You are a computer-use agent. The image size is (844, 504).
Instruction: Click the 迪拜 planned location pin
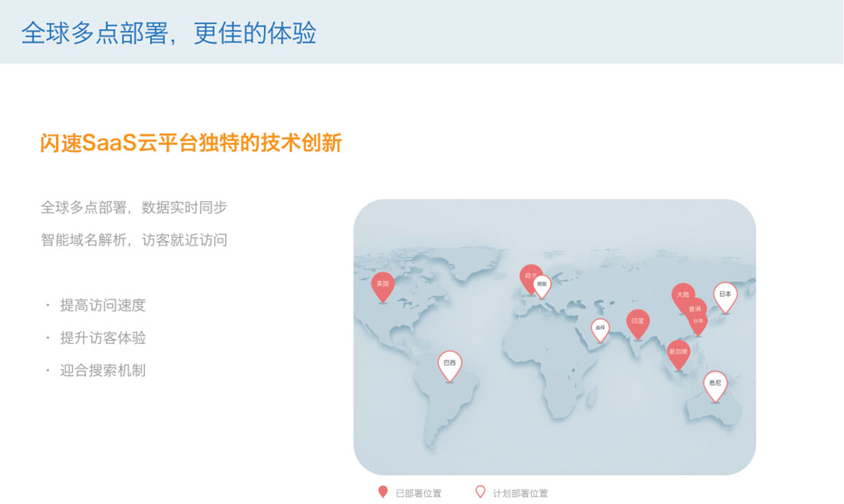point(600,328)
